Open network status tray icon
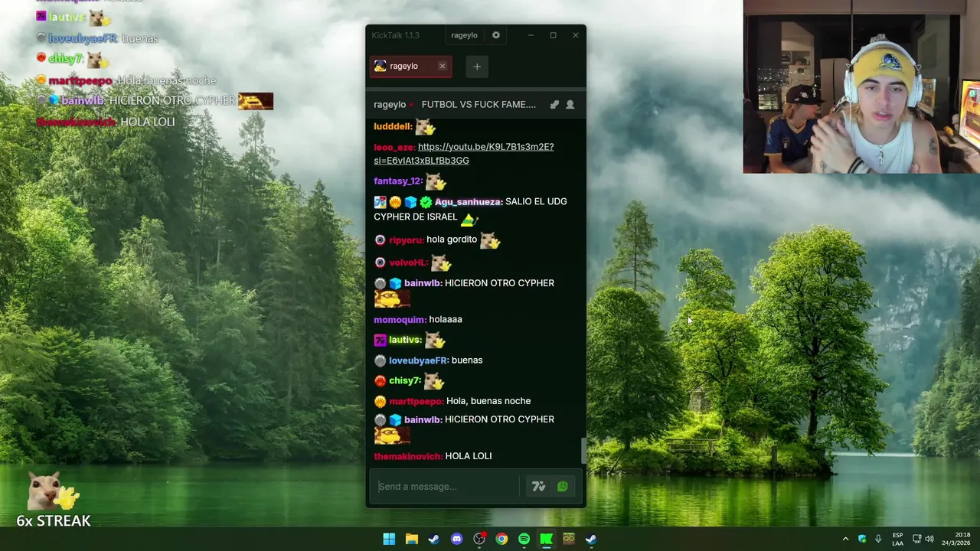 pos(916,539)
